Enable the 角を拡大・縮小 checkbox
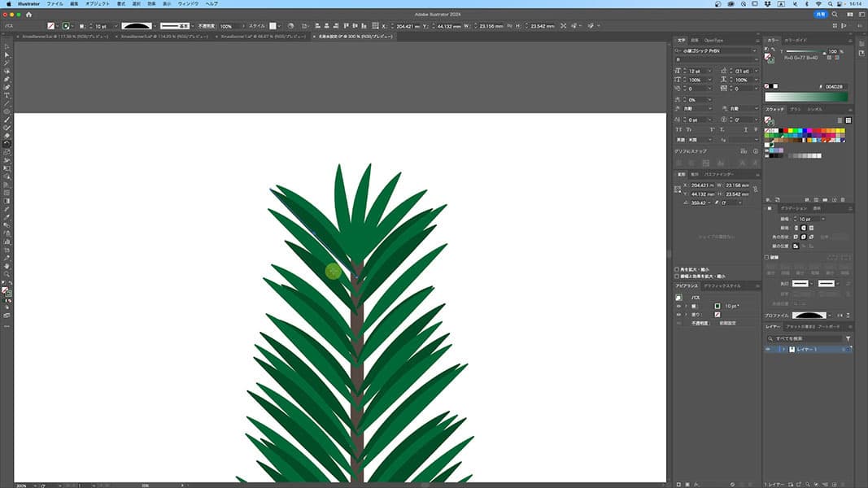The height and width of the screenshot is (488, 868). click(677, 269)
